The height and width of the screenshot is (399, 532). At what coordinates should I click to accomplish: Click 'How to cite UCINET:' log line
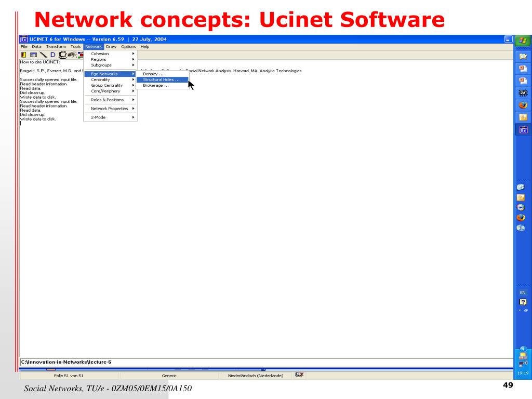39,62
